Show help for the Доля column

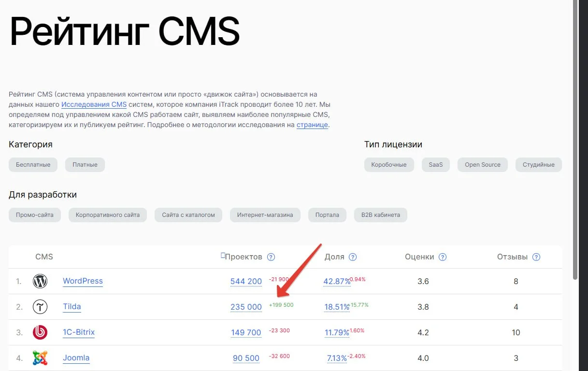click(353, 257)
